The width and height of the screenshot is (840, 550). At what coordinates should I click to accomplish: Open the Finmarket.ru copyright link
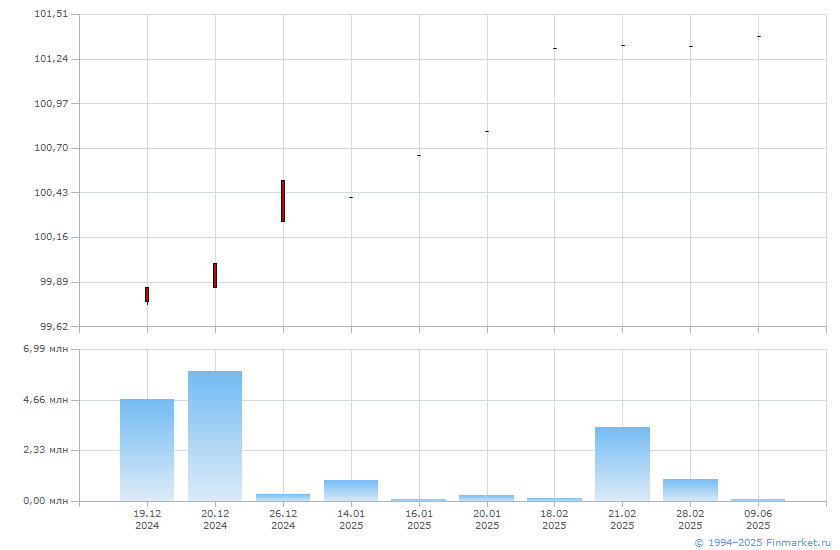point(763,543)
